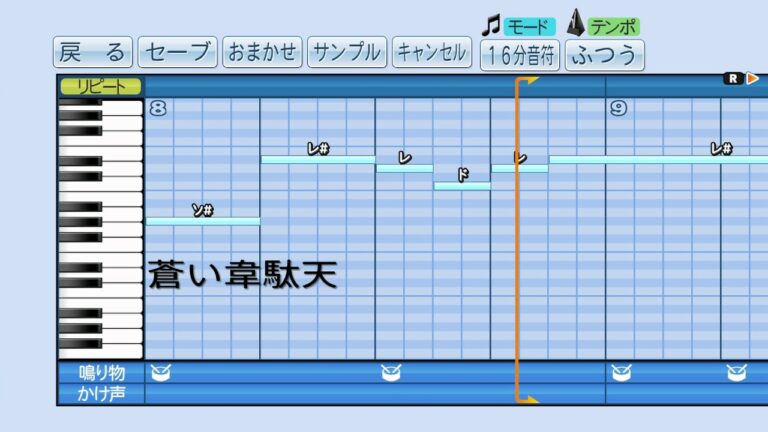The image size is (768, 432).
Task: Click the music note mode icon
Action: [x=491, y=24]
